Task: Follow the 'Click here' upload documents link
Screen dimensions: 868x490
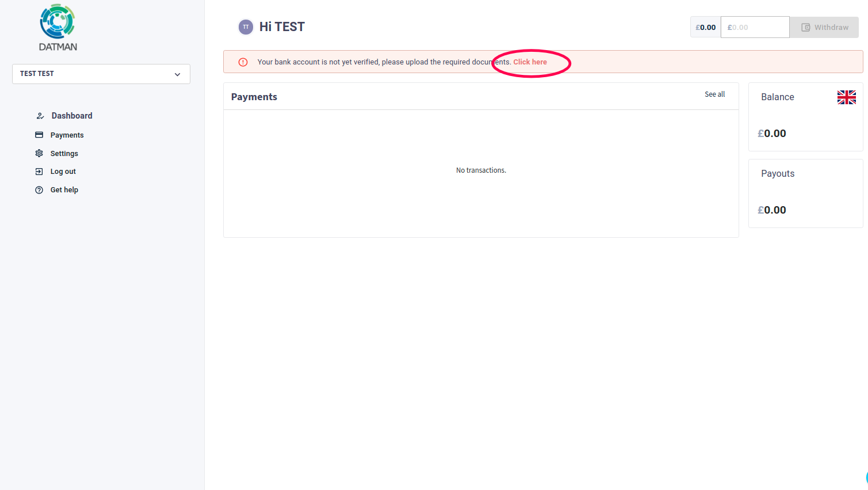Action: [530, 62]
